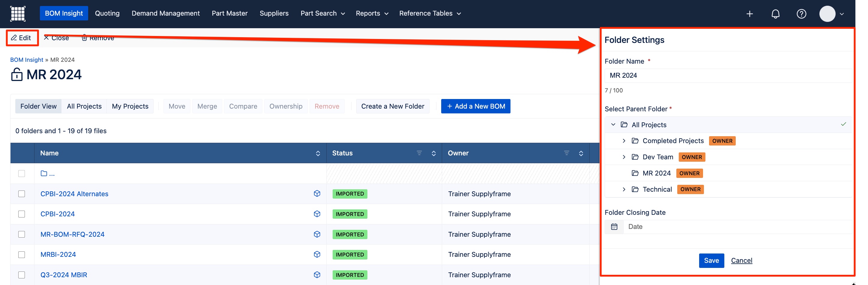Click the Ownership toolbar button
The width and height of the screenshot is (868, 285).
(x=286, y=106)
